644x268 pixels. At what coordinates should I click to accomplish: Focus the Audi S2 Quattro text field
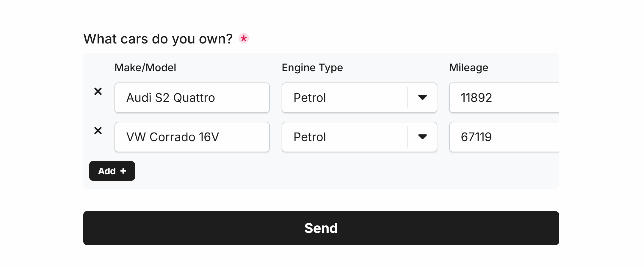coord(192,98)
